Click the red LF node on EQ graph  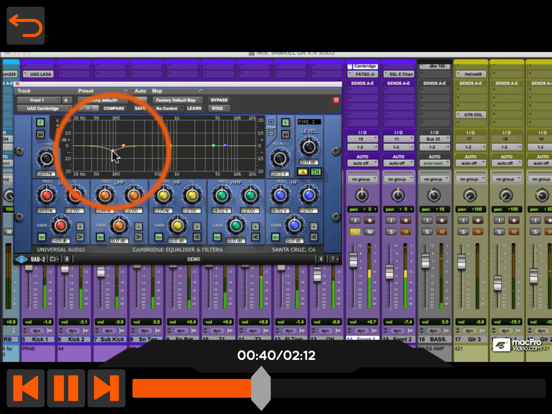[113, 151]
